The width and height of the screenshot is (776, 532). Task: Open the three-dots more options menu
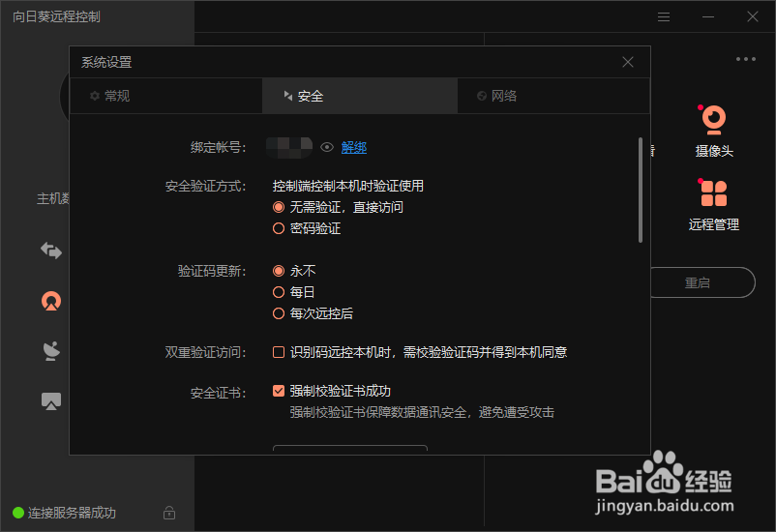tap(745, 59)
